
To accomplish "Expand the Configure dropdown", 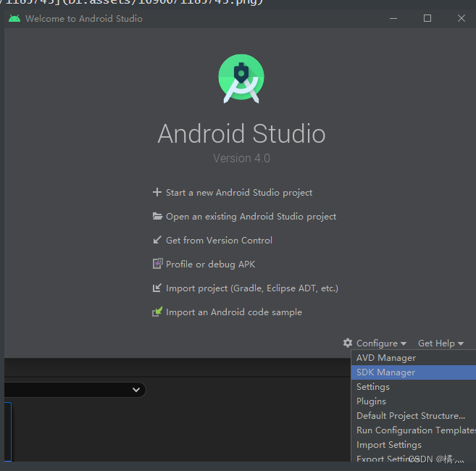I will 381,343.
